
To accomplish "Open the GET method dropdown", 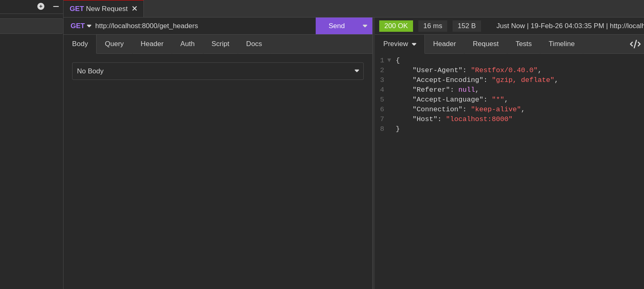I will (x=81, y=26).
